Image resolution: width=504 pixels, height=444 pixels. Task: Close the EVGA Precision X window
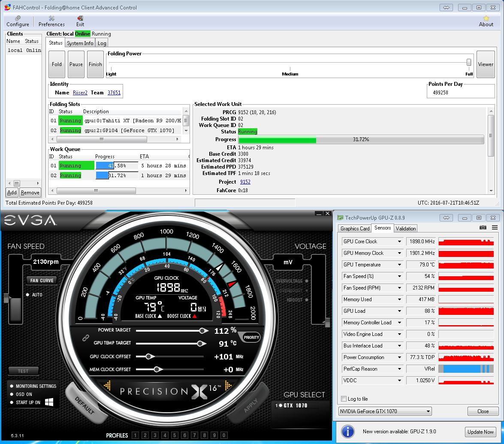pyautogui.click(x=327, y=214)
